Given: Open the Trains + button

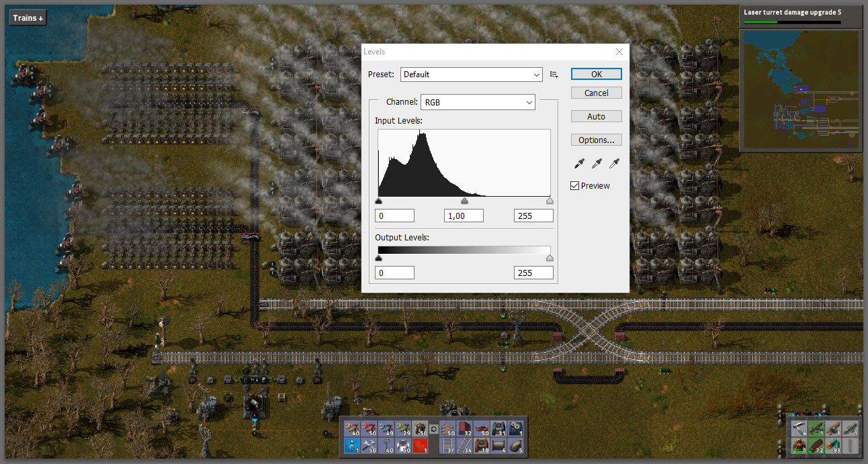Looking at the screenshot, I should pyautogui.click(x=28, y=18).
